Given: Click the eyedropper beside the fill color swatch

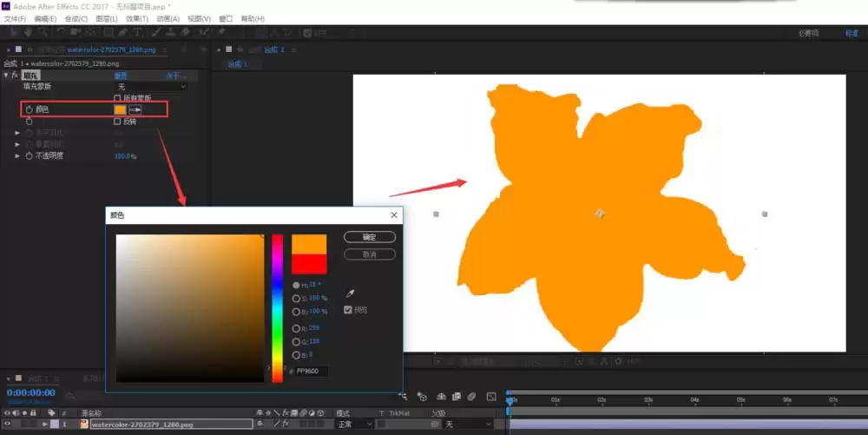Looking at the screenshot, I should pyautogui.click(x=135, y=109).
